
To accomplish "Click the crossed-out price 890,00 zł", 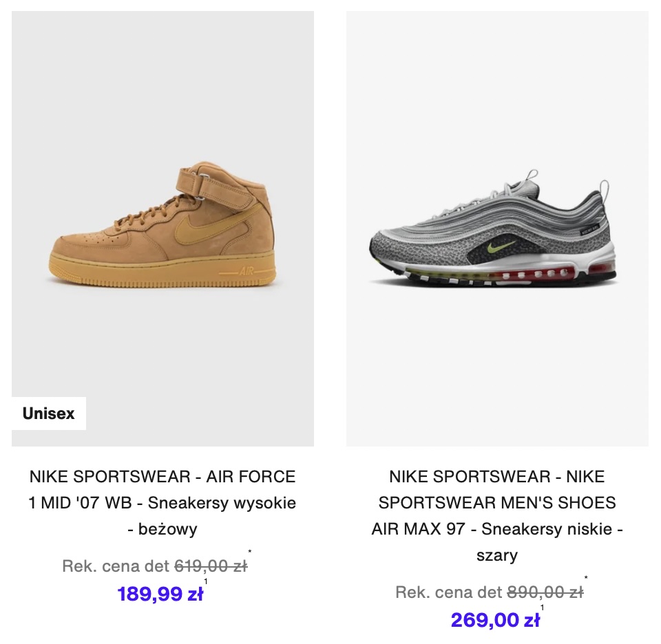I will tap(545, 592).
